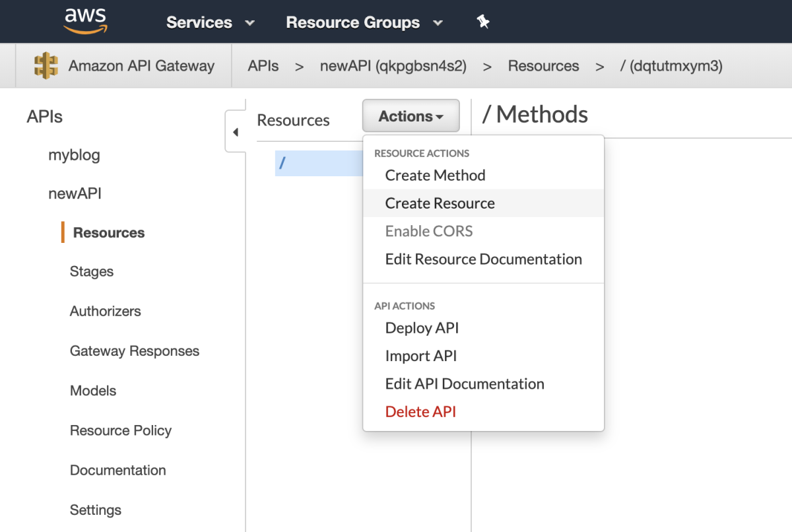This screenshot has width=792, height=532.
Task: Click the / Methods heading
Action: point(535,115)
